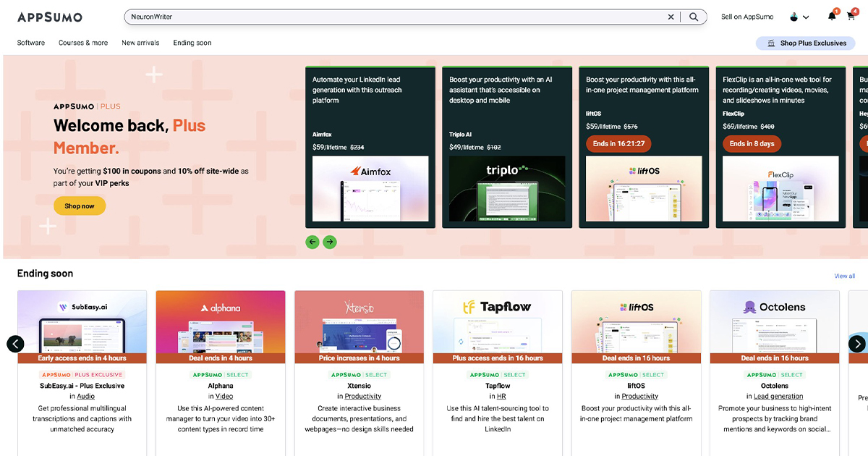The width and height of the screenshot is (868, 456).
Task: Open Xtensio card image
Action: [359, 322]
